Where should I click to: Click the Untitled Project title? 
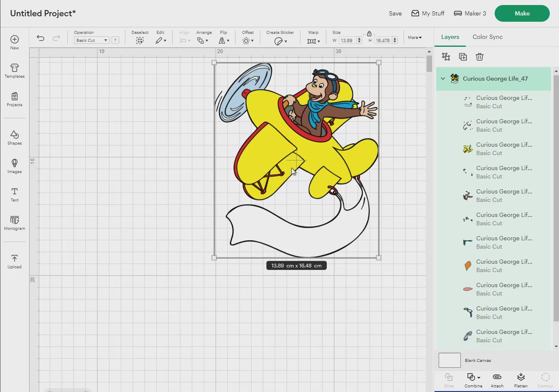click(43, 13)
